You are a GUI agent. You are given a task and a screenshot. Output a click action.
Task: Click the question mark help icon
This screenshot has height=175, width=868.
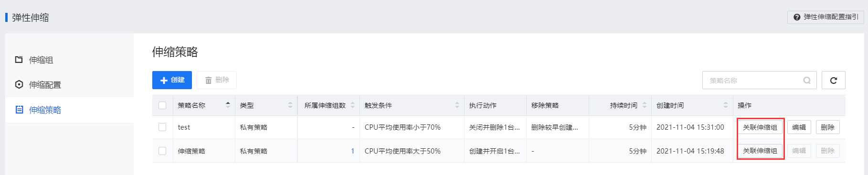797,17
